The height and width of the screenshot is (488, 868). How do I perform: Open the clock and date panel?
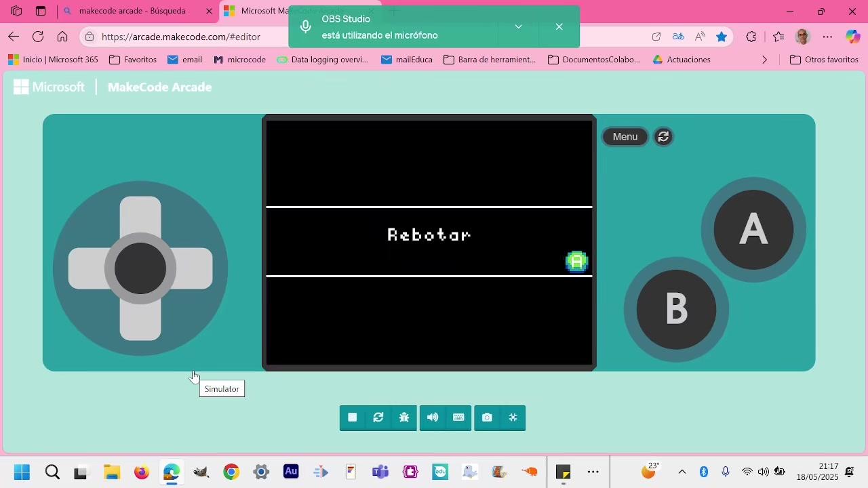[818, 472]
